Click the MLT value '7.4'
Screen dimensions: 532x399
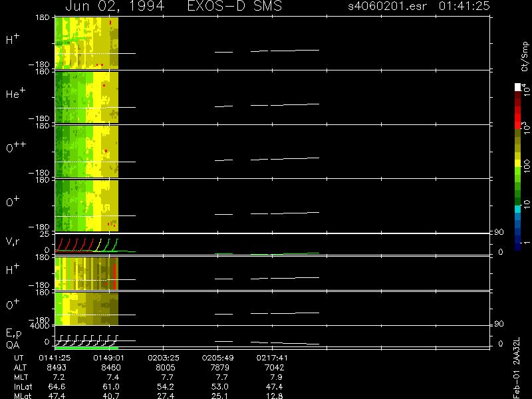coord(112,377)
